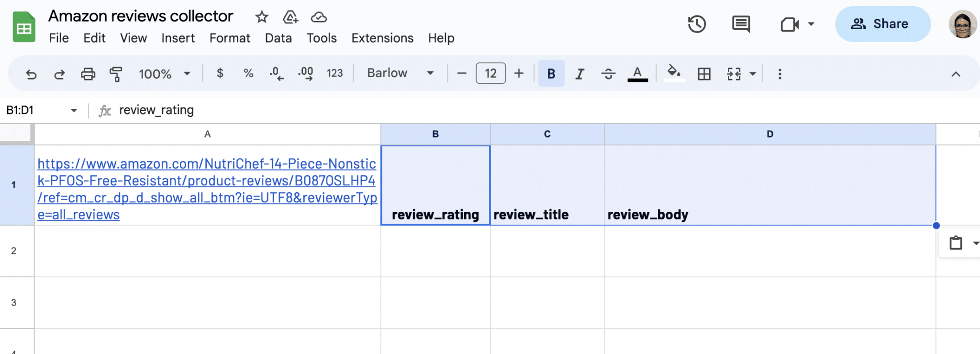Image resolution: width=980 pixels, height=354 pixels.
Task: Select column D header
Action: [770, 134]
